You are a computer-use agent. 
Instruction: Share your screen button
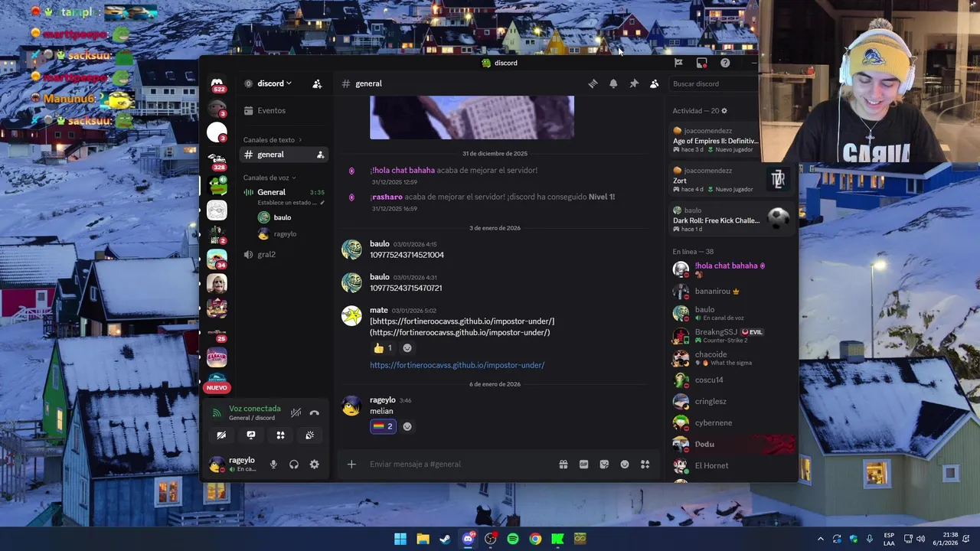pos(250,435)
